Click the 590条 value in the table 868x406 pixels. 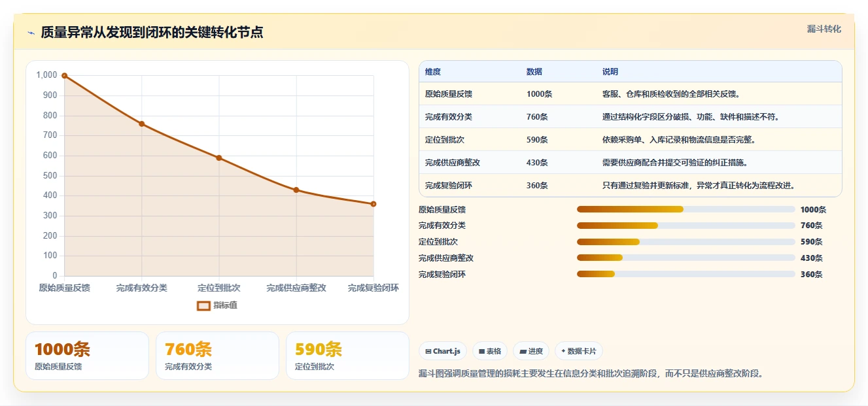pyautogui.click(x=537, y=140)
